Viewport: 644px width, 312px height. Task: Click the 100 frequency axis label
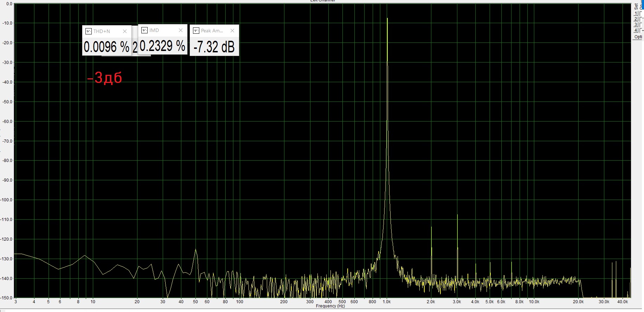pos(239,302)
